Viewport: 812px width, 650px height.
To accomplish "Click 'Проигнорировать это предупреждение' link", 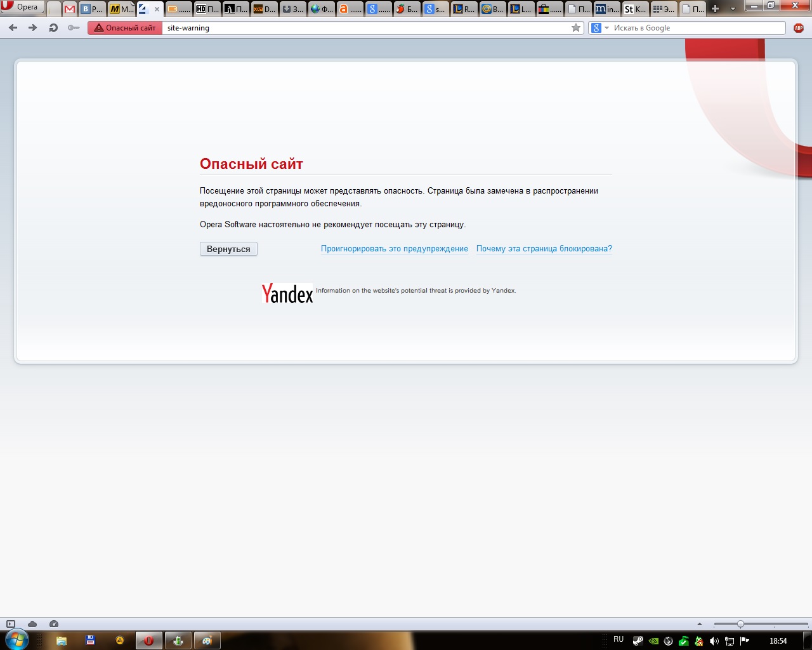I will point(395,249).
